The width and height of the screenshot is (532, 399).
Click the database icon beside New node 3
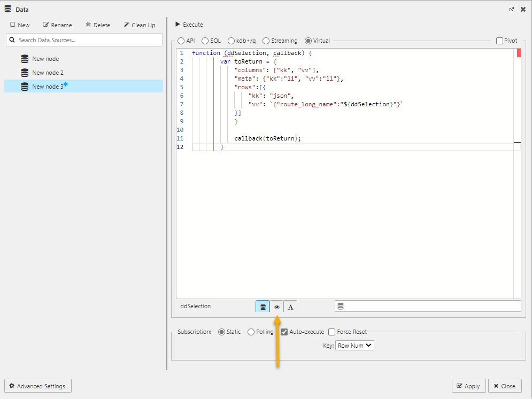point(25,87)
